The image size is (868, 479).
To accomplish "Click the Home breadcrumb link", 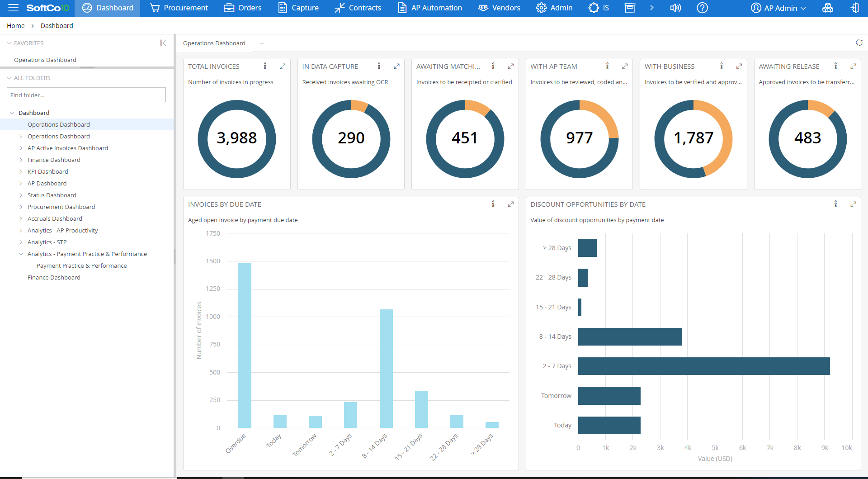I will pyautogui.click(x=15, y=25).
